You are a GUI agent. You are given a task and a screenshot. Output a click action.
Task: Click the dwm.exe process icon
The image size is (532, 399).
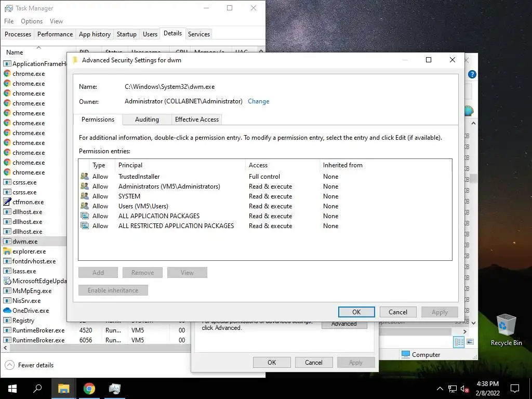click(x=7, y=241)
